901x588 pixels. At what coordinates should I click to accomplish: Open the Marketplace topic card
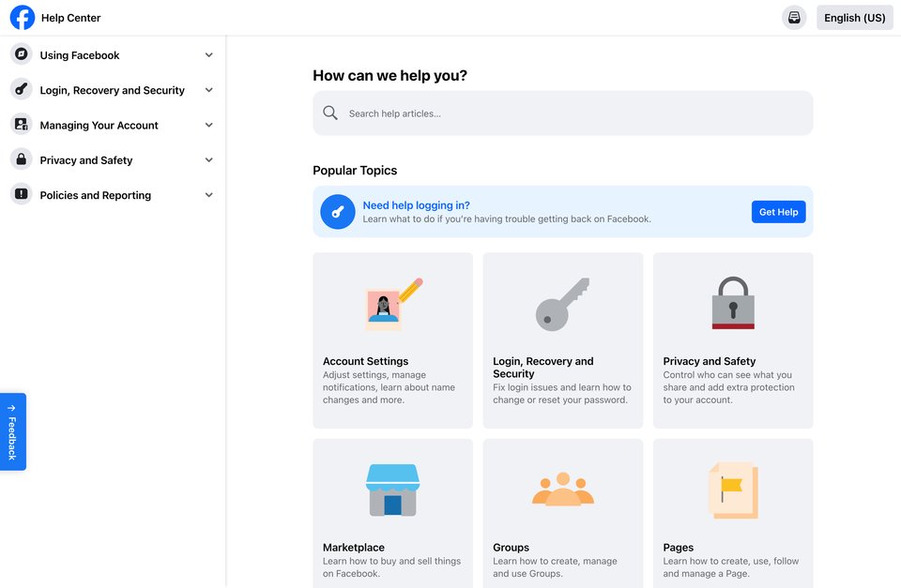click(x=392, y=513)
